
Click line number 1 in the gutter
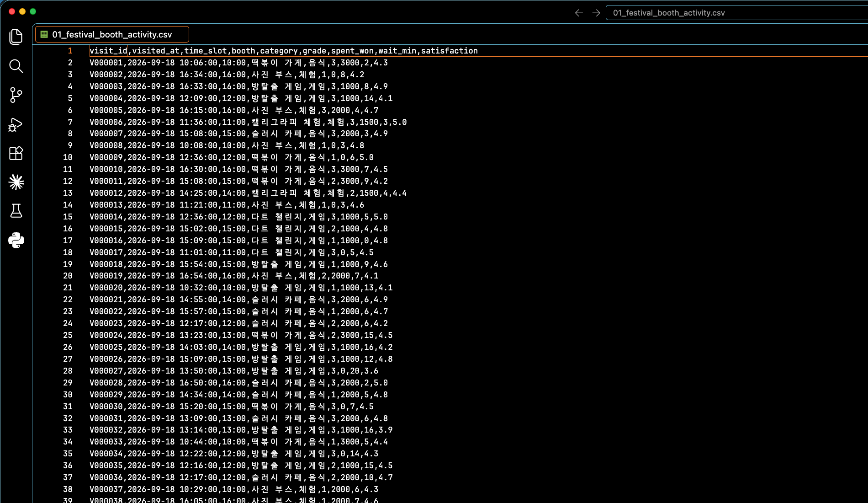click(70, 51)
